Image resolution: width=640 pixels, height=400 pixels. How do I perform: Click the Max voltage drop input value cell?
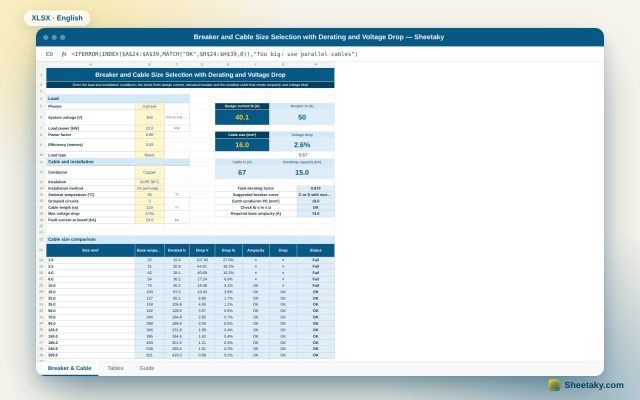[x=149, y=213]
